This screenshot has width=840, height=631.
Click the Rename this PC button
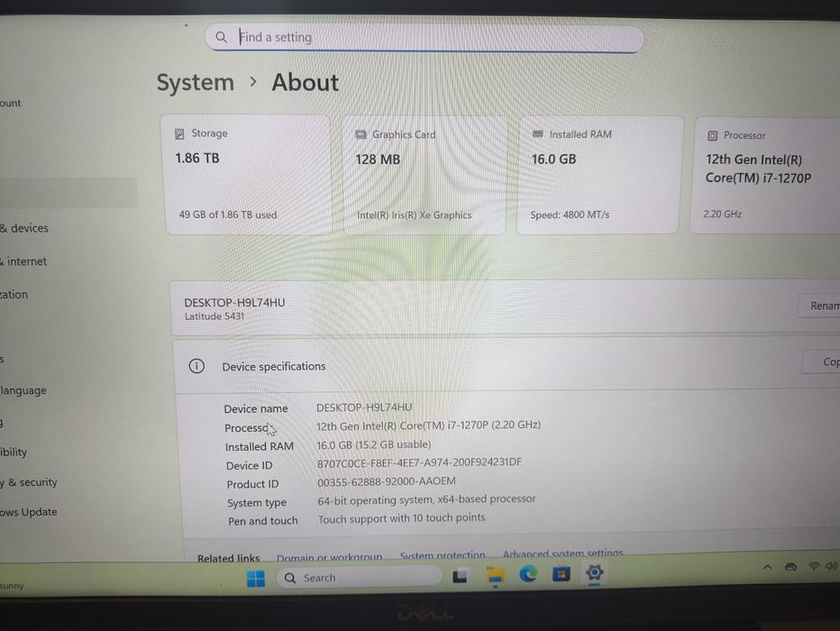pos(819,306)
